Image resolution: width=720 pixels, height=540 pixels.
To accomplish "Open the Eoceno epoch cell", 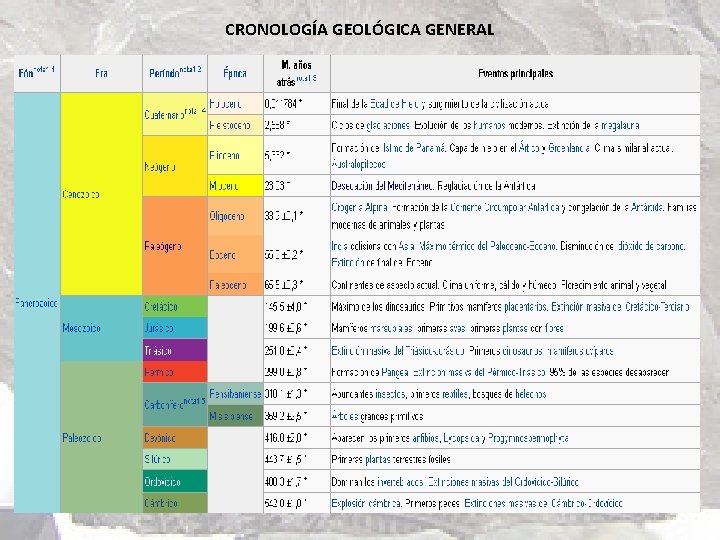I will [235, 254].
